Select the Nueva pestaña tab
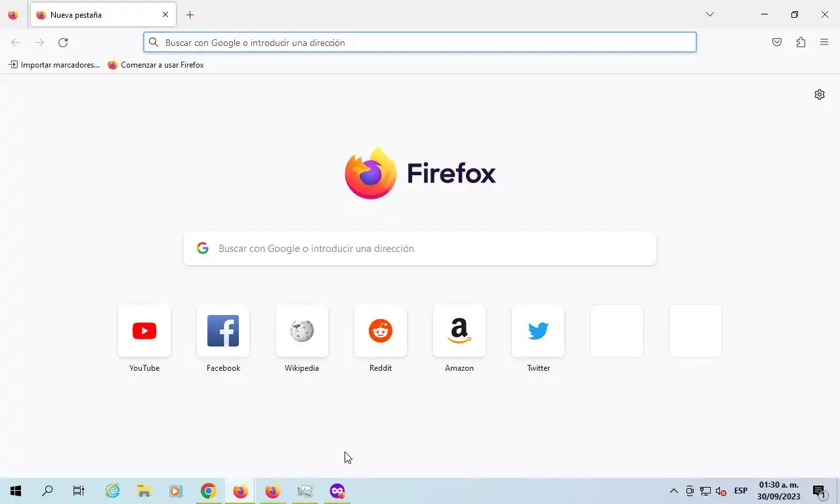Image resolution: width=840 pixels, height=504 pixels. [x=103, y=14]
